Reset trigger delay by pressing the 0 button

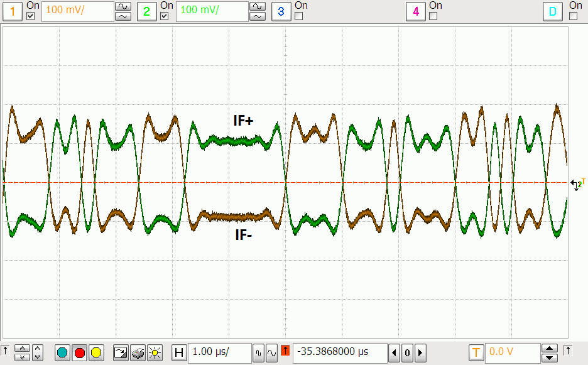[x=407, y=353]
